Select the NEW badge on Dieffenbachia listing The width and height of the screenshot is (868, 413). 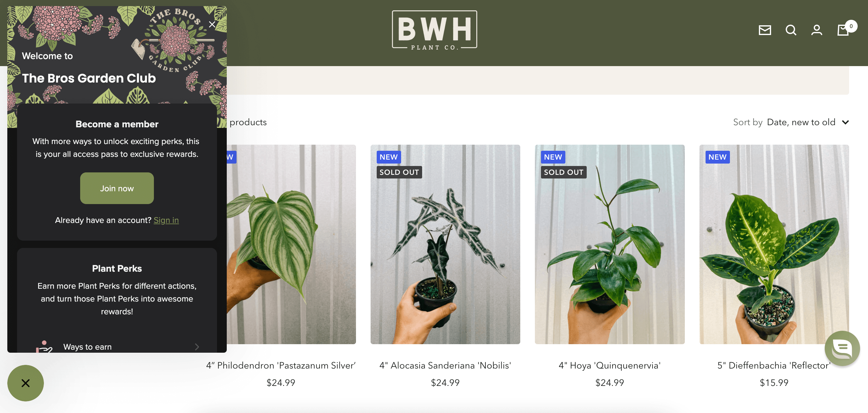tap(718, 157)
